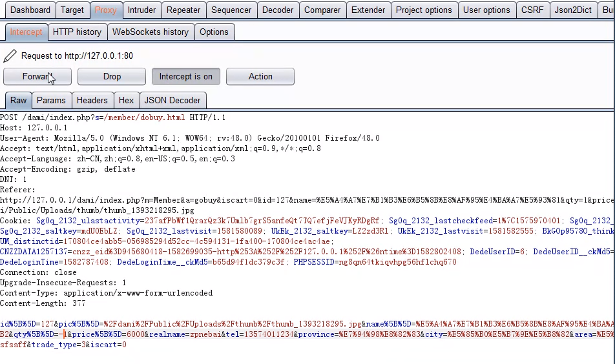Click the Referer: header label
The image size is (615, 364).
tap(17, 190)
